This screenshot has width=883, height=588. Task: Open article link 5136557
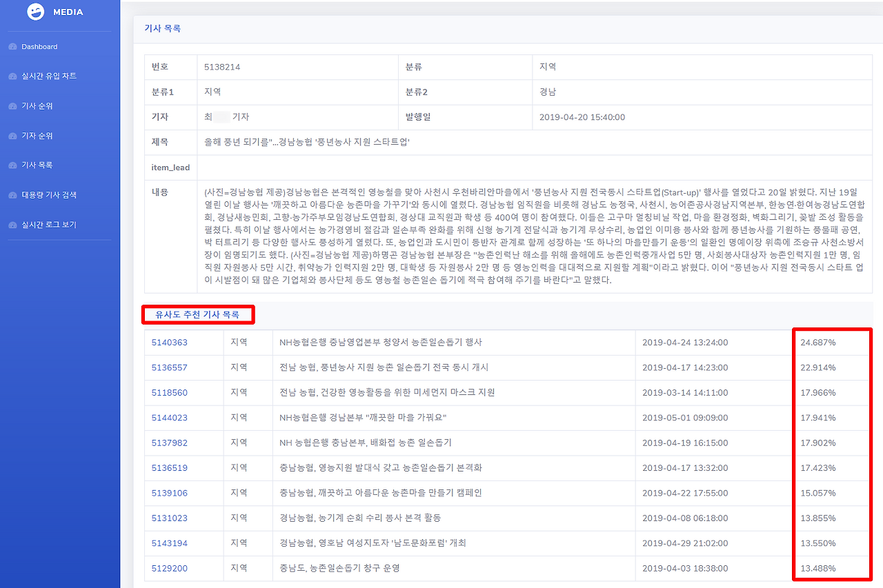tap(170, 367)
